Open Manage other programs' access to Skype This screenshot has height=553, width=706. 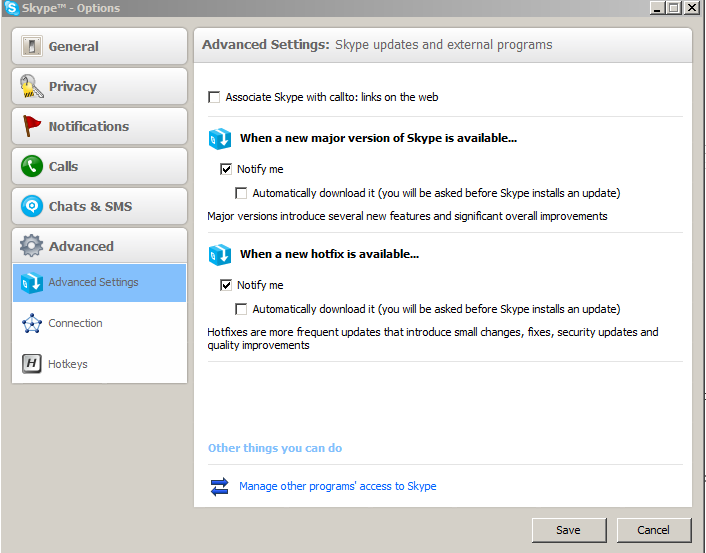click(x=337, y=486)
